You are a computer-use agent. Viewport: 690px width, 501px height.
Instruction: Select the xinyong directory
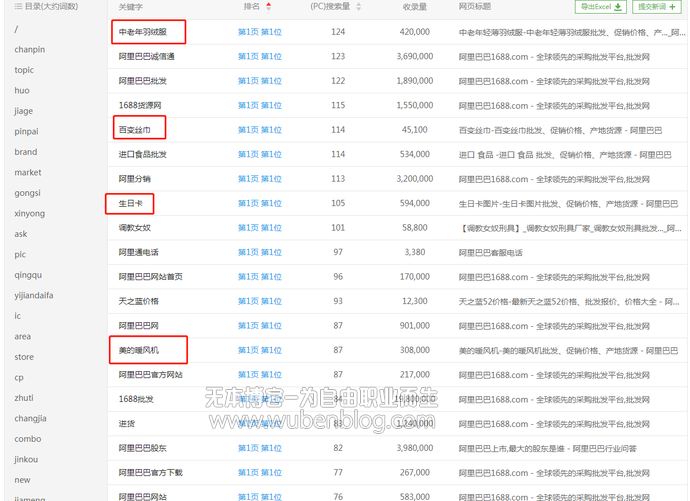coord(29,213)
